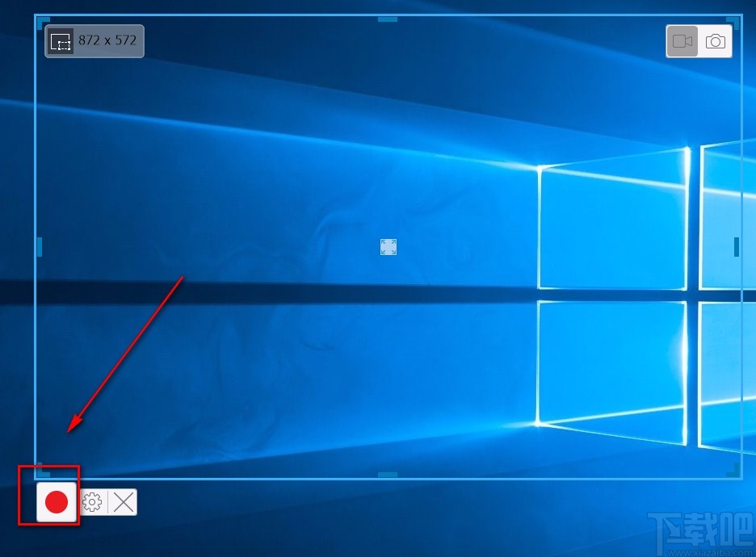The width and height of the screenshot is (756, 557).
Task: Click the left edge resize handle
Action: [38, 246]
